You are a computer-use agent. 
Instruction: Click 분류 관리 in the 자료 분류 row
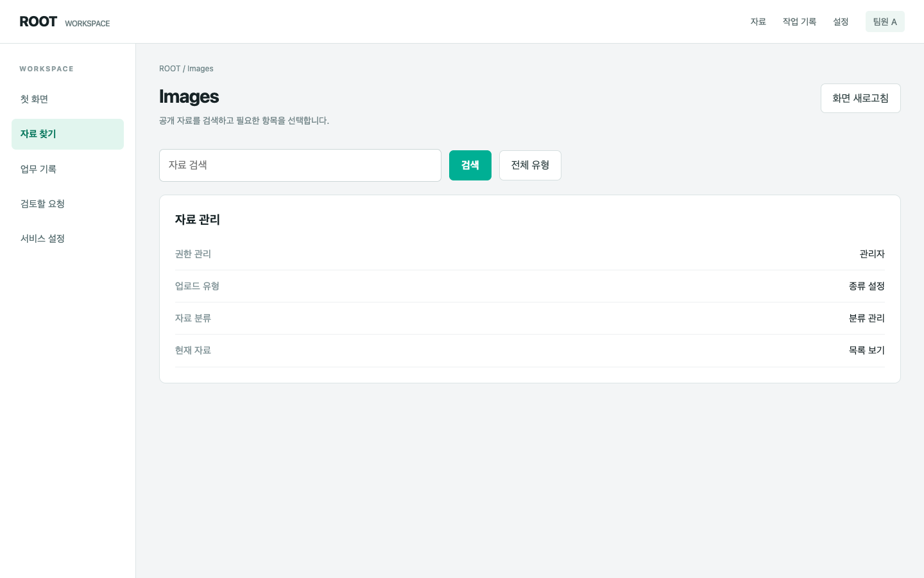click(867, 319)
